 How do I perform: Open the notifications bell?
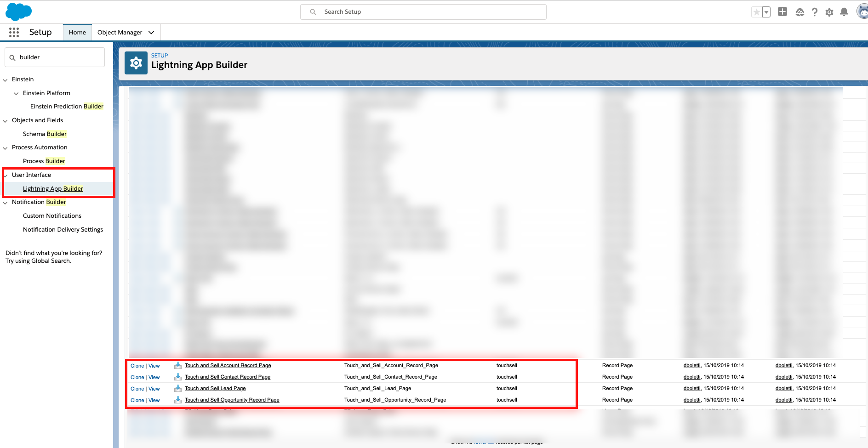point(844,12)
